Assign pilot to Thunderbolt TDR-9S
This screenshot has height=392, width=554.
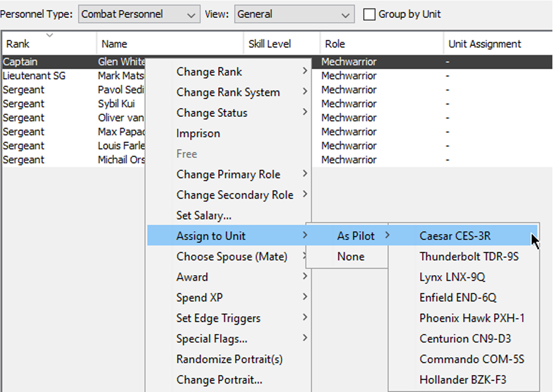pos(469,257)
